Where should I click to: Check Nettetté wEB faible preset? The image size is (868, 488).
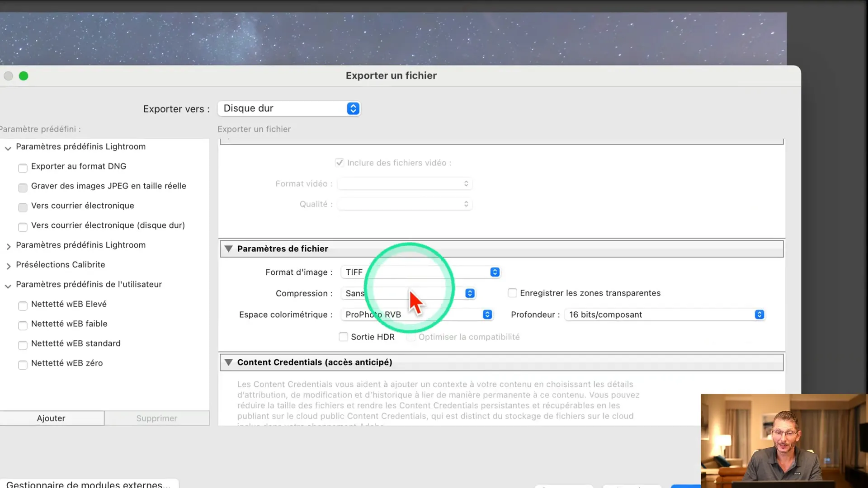pos(23,325)
